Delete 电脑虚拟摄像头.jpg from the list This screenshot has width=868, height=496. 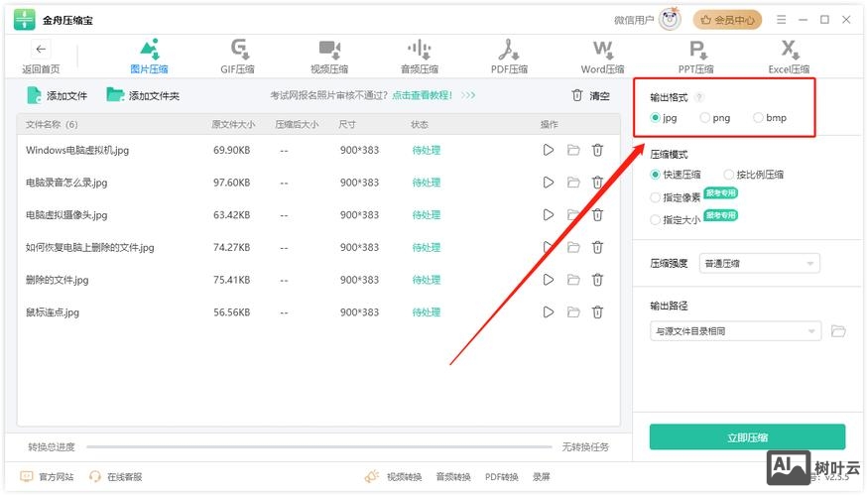pyautogui.click(x=597, y=215)
